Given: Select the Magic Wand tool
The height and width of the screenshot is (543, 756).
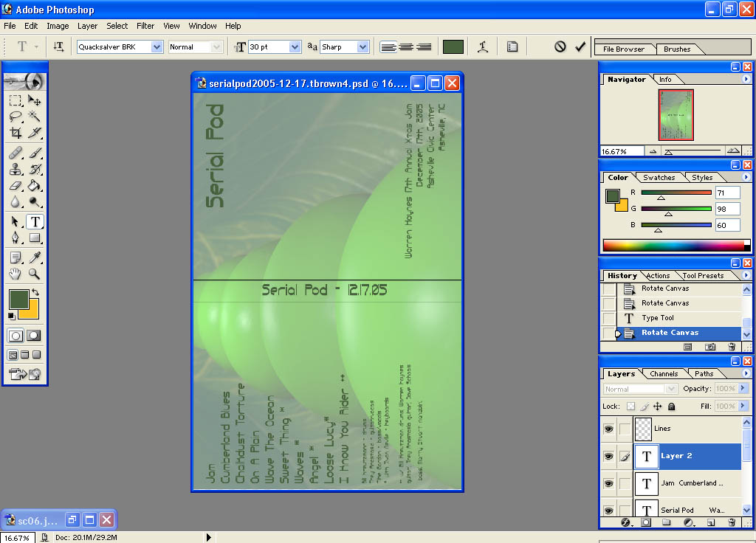Looking at the screenshot, I should (x=34, y=116).
